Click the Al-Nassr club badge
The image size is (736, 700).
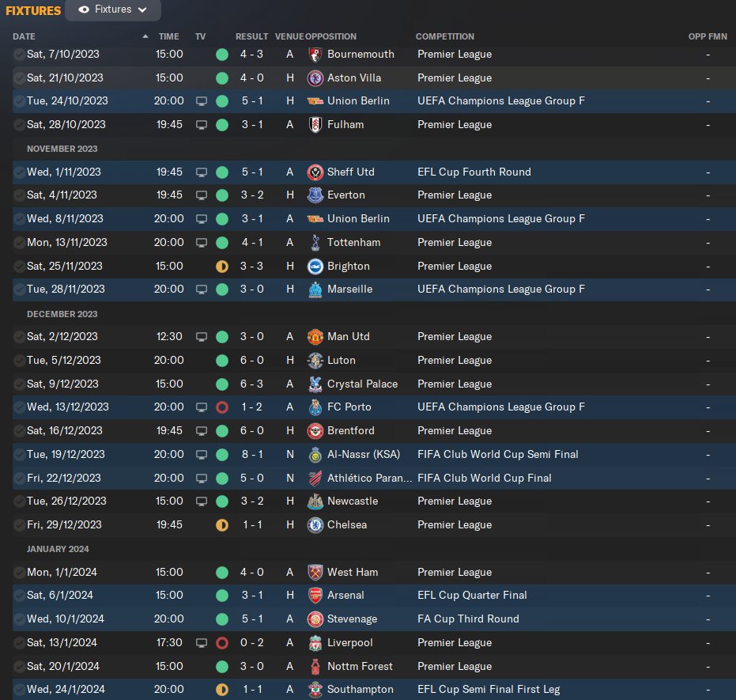point(315,455)
